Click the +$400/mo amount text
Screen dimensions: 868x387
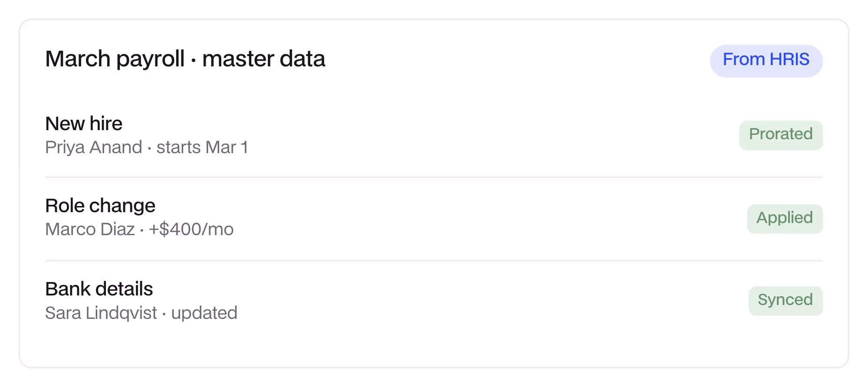191,230
